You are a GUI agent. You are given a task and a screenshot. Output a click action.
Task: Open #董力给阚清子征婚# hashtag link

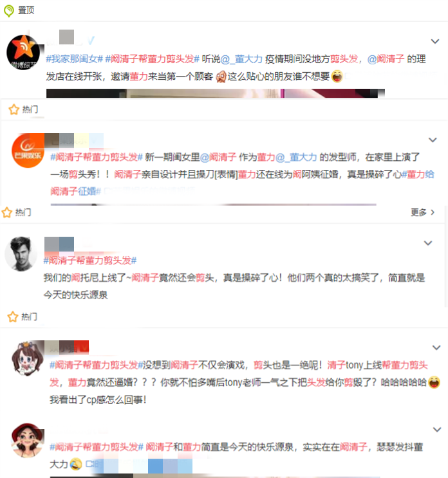pos(242,183)
